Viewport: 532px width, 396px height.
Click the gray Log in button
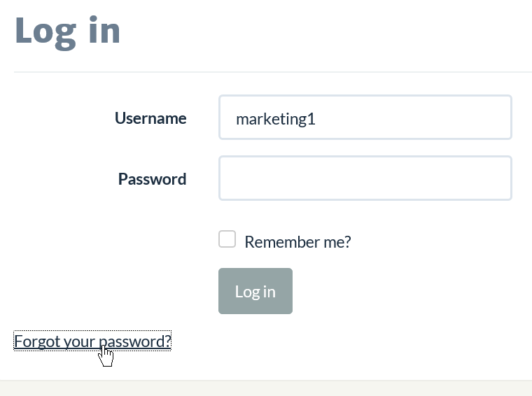pos(255,291)
